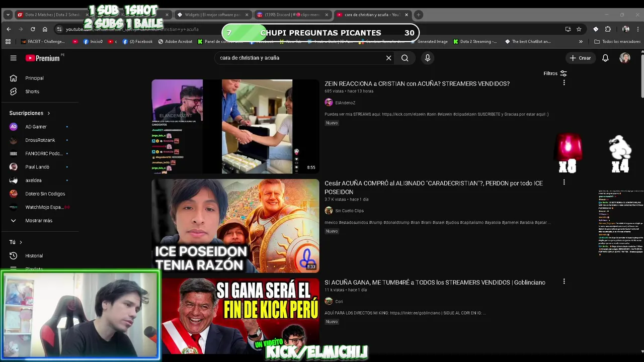Open The best ChatBot bookmark
Viewport: 644px width, 362px height.
[x=528, y=42]
